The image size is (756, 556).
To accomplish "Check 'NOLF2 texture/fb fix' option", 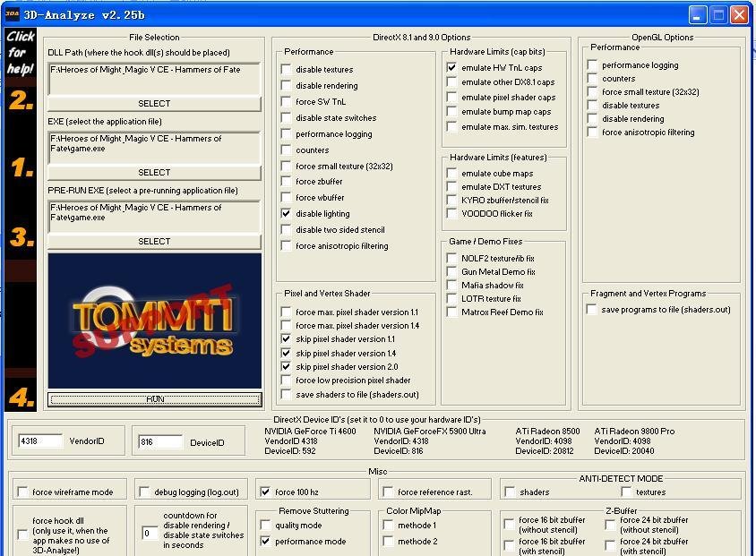I will pyautogui.click(x=452, y=259).
